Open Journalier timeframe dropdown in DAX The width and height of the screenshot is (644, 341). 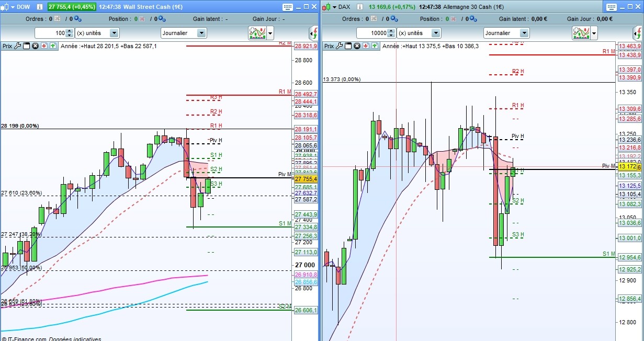tap(506, 33)
